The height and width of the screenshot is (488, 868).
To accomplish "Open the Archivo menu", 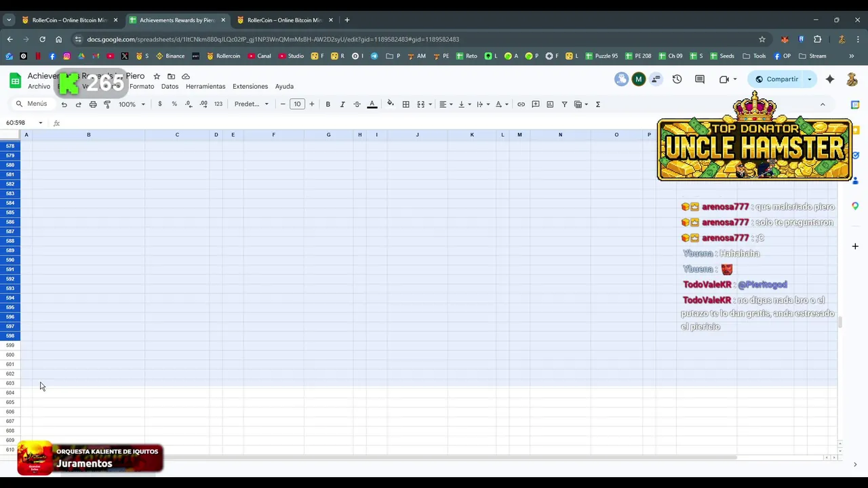I will (x=39, y=86).
